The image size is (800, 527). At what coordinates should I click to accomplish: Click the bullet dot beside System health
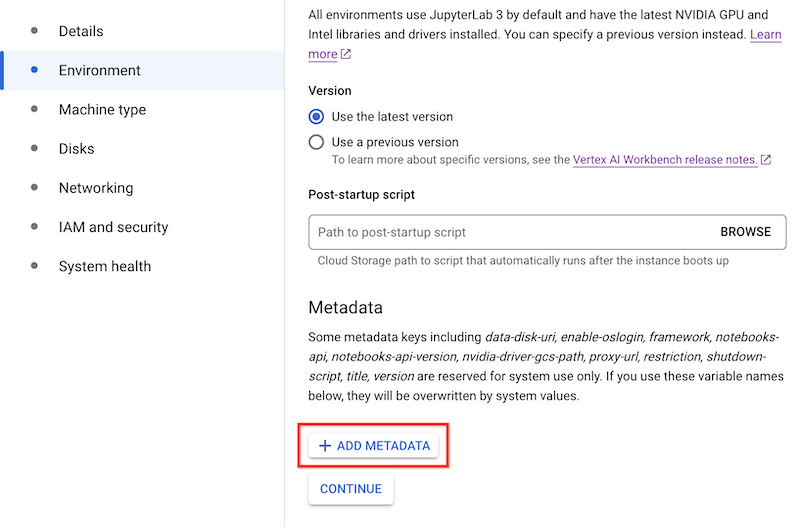tap(35, 266)
